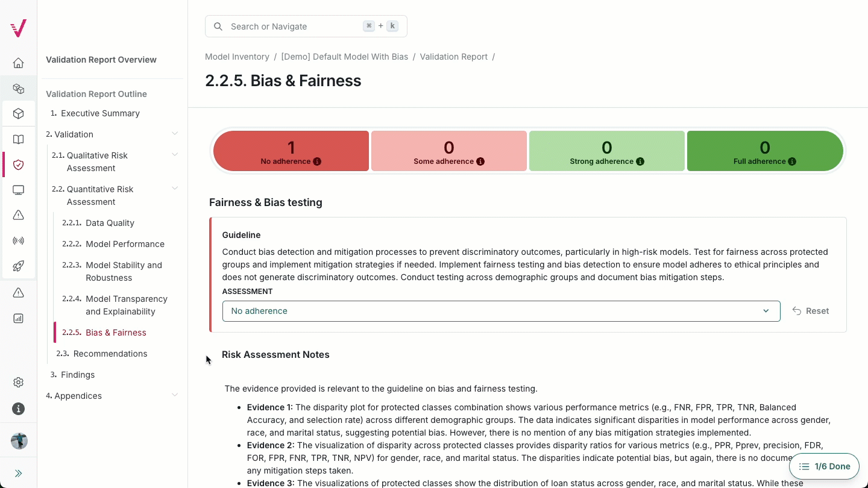Open the Model Inventory breadcrumb link
Image resolution: width=868 pixels, height=488 pixels.
[237, 57]
